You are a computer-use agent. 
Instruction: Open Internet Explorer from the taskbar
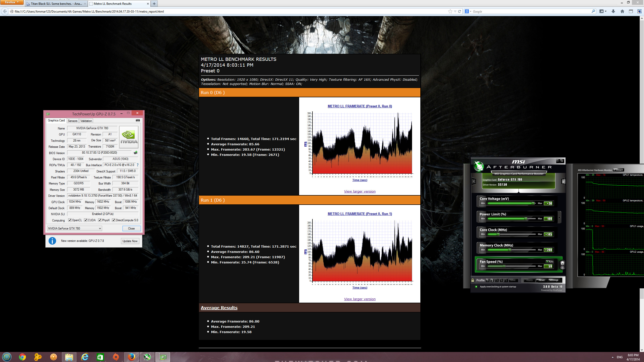coord(85,357)
